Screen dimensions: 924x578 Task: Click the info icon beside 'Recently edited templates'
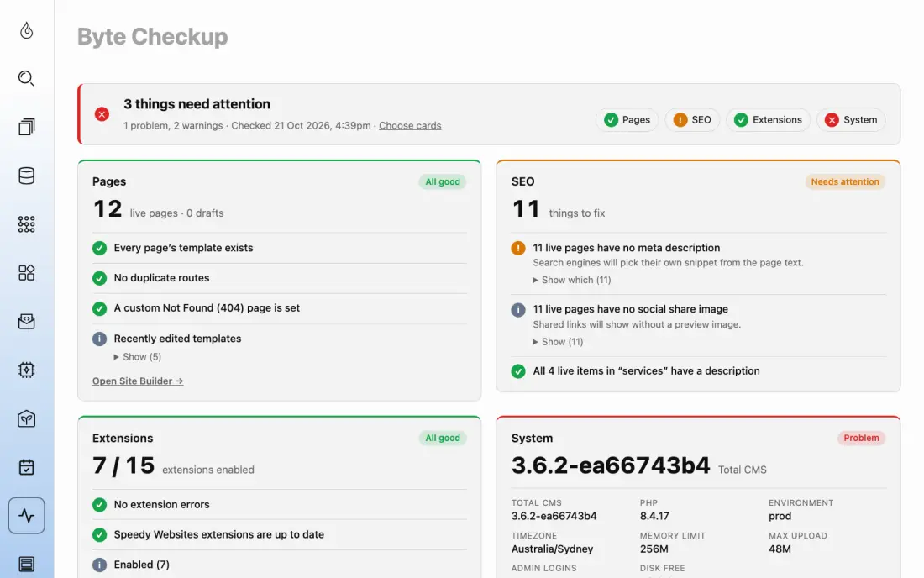click(100, 339)
